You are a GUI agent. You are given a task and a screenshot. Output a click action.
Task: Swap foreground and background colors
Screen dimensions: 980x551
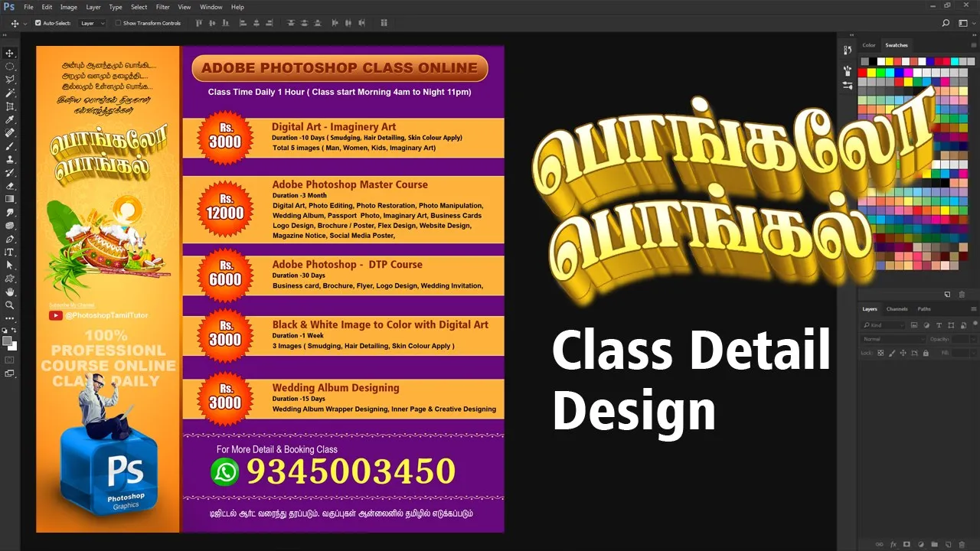pyautogui.click(x=15, y=330)
